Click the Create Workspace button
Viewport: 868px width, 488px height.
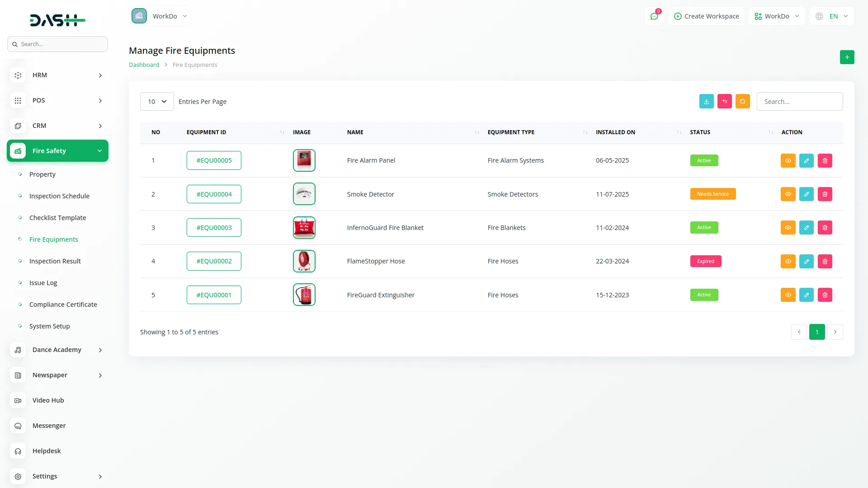pos(706,16)
